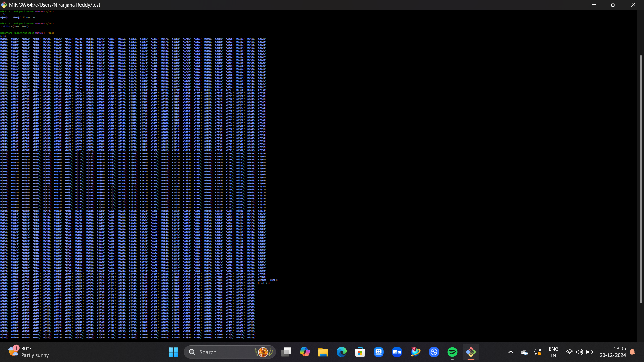Open weather widget showing 80°F
Viewport: 644px width, 362px height.
(x=29, y=352)
